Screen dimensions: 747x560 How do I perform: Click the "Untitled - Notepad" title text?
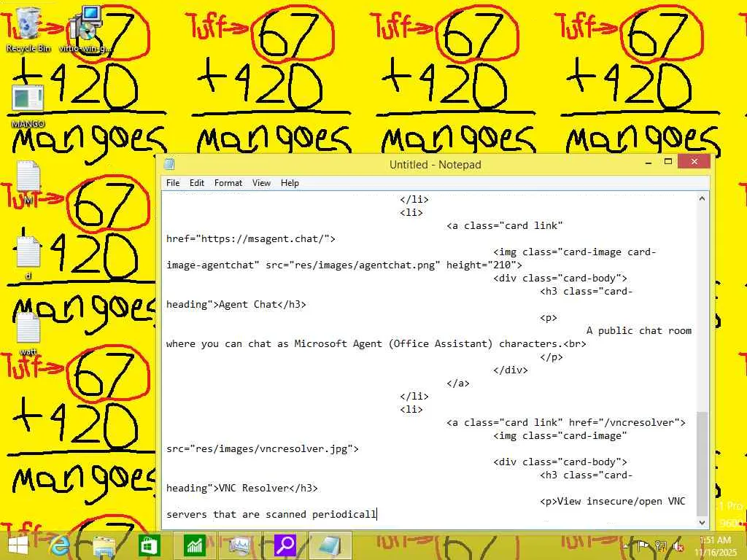coord(435,165)
